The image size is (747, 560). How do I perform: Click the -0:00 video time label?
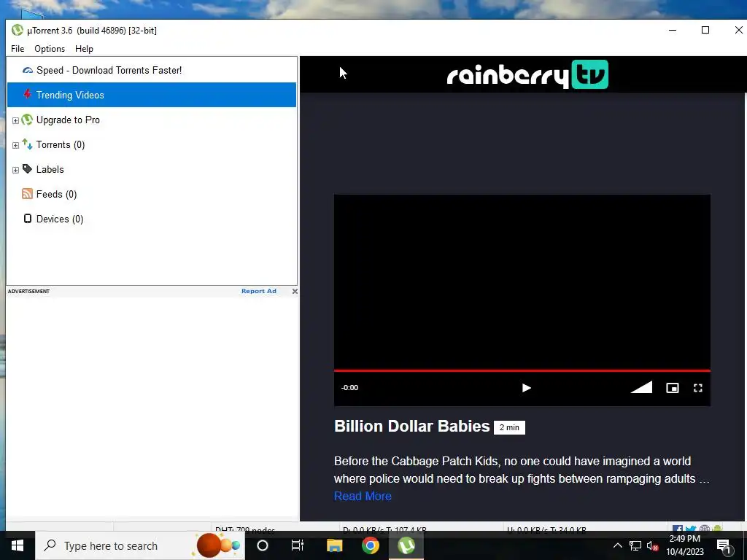pos(349,388)
